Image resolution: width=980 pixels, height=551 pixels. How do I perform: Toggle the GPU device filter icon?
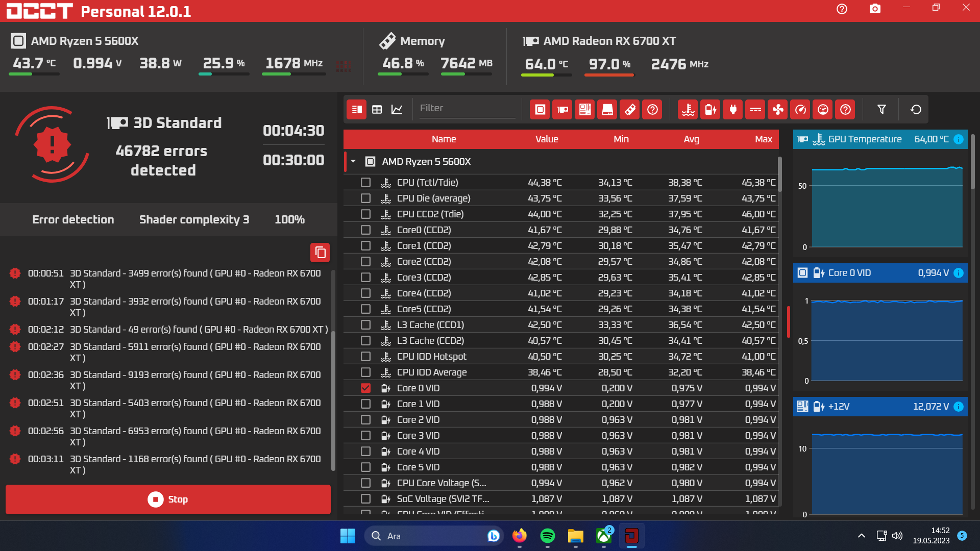[562, 110]
